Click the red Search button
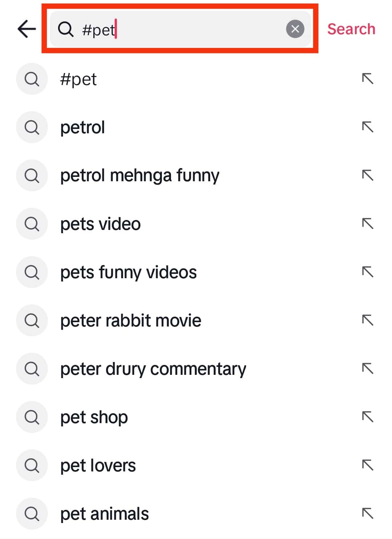Viewport: 392px width, 539px height. pyautogui.click(x=351, y=29)
